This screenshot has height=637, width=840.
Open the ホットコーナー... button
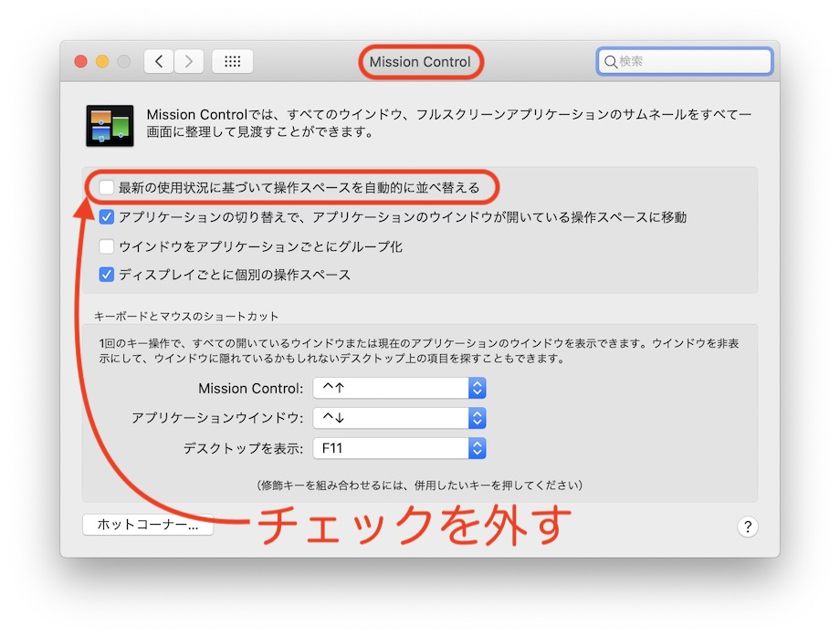click(148, 525)
